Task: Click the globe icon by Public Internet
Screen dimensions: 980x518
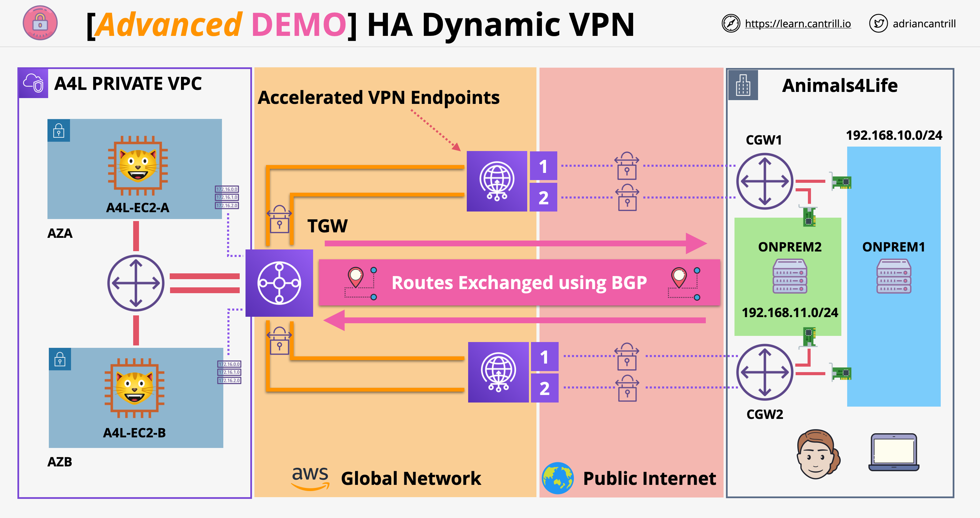Action: [x=558, y=478]
